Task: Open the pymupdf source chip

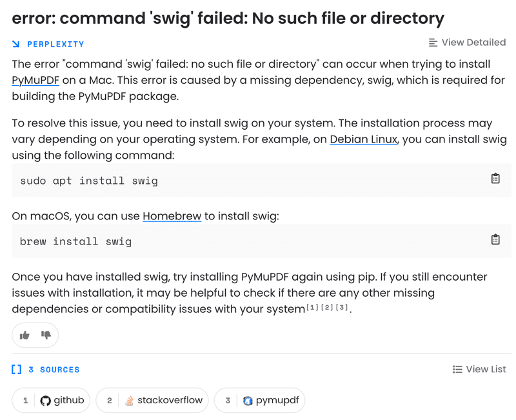Action: 260,400
